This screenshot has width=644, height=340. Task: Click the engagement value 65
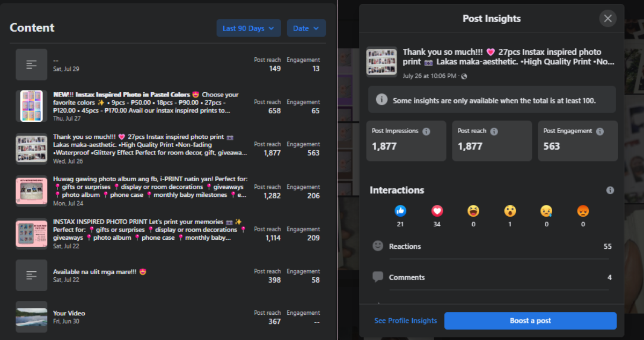click(x=316, y=111)
